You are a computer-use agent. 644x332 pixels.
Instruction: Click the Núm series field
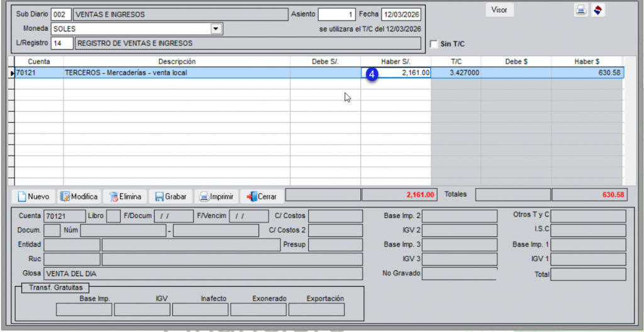point(123,231)
